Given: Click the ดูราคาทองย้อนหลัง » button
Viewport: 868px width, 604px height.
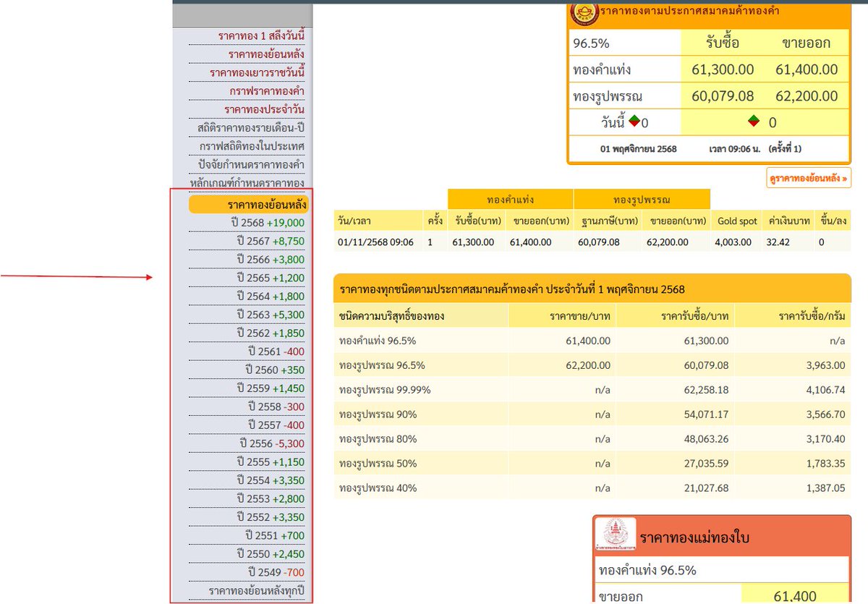Looking at the screenshot, I should 808,177.
